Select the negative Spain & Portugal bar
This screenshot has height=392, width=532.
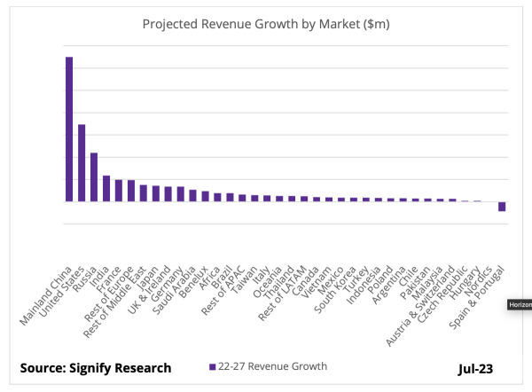(x=502, y=207)
